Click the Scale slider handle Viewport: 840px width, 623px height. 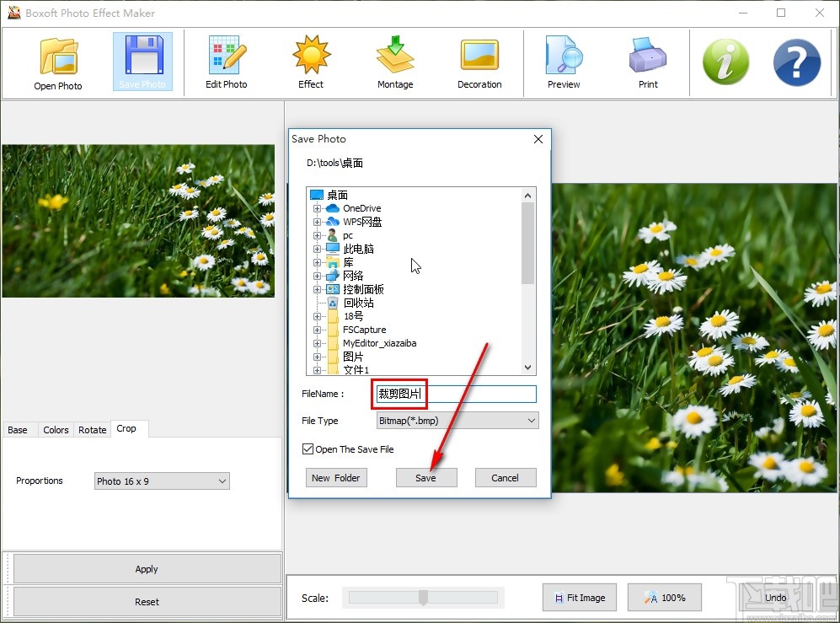click(x=423, y=597)
